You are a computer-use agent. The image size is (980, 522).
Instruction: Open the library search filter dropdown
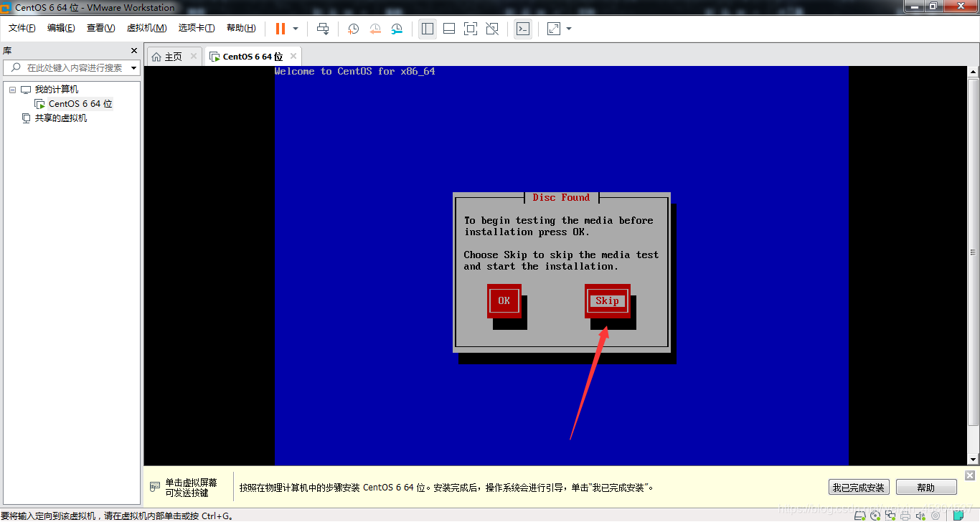tap(134, 68)
